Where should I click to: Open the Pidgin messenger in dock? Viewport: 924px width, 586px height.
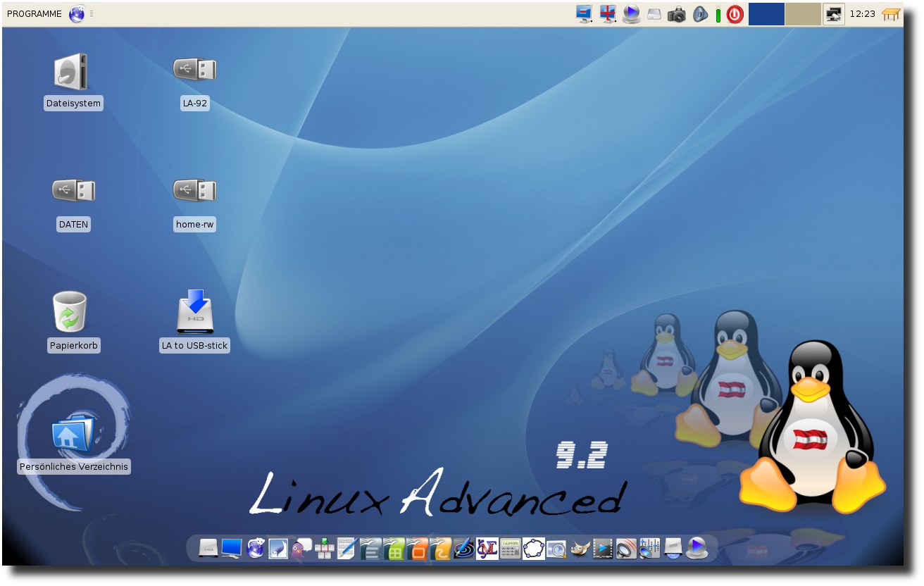click(x=301, y=548)
